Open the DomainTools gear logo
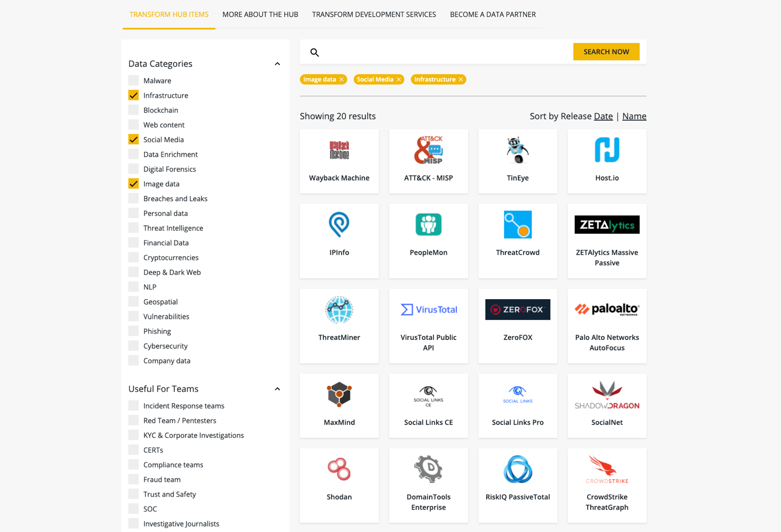Viewport: 781px width, 532px height. (x=429, y=469)
